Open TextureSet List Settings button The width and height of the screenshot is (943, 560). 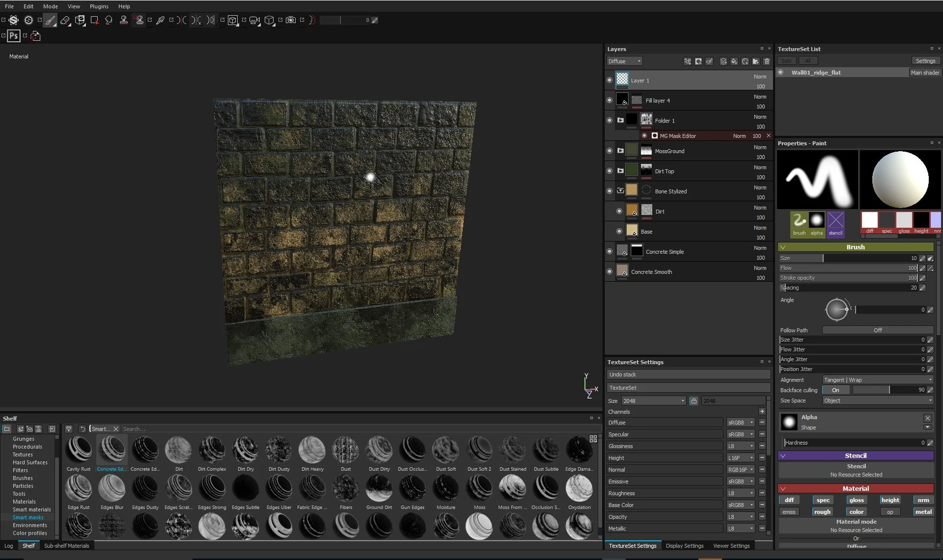click(x=925, y=61)
